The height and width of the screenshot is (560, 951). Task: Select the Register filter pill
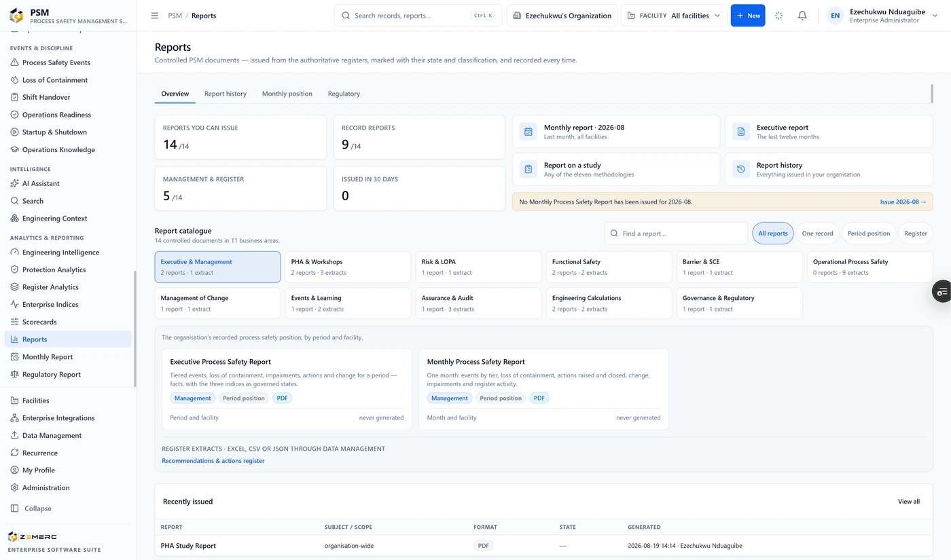916,234
